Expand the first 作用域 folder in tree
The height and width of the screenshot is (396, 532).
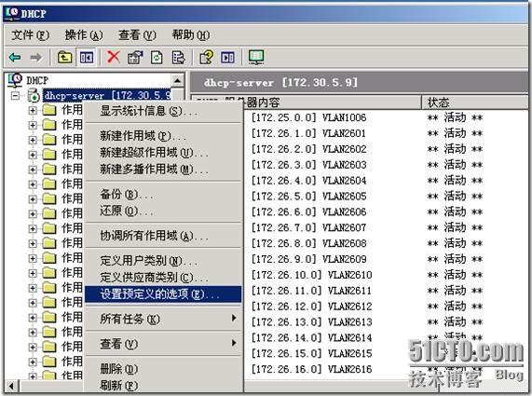pos(33,110)
